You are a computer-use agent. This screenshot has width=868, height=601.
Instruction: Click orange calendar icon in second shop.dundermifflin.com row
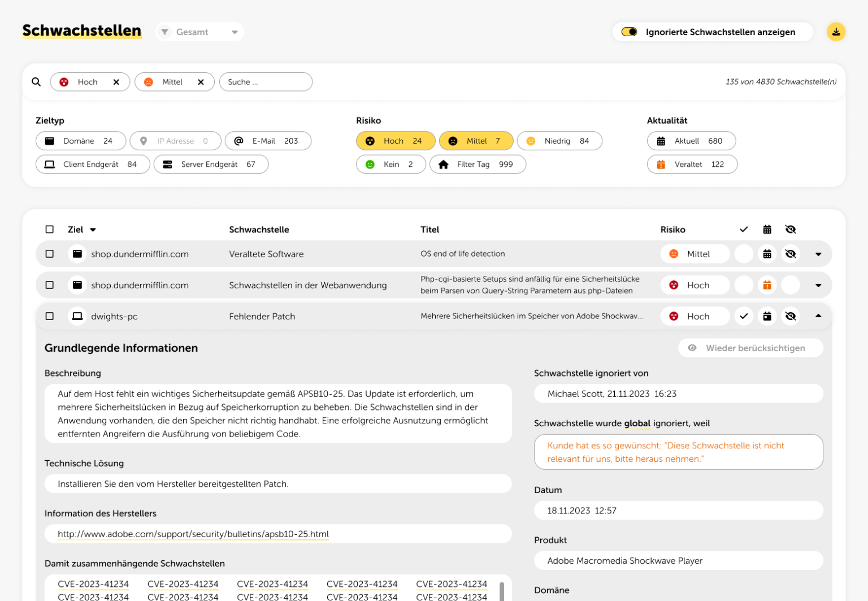(767, 286)
